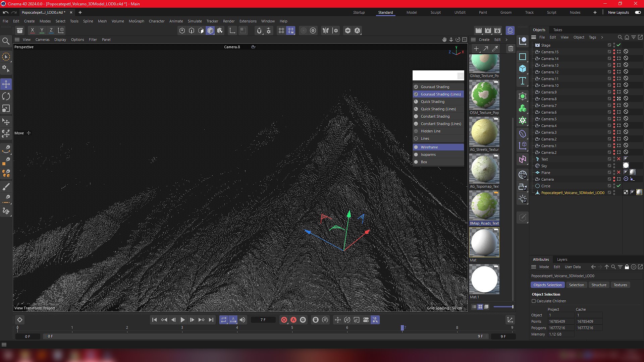
Task: Switch to the Sculpt layout tab
Action: pyautogui.click(x=436, y=12)
